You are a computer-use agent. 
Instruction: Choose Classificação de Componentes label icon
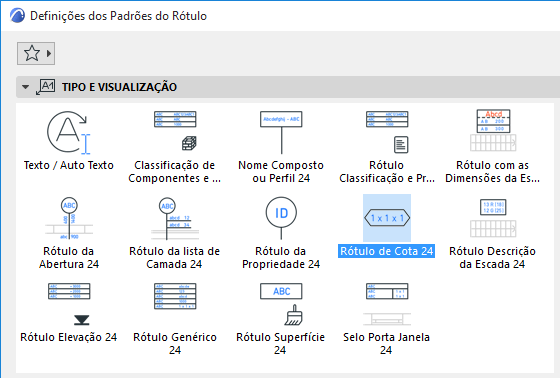pyautogui.click(x=175, y=131)
